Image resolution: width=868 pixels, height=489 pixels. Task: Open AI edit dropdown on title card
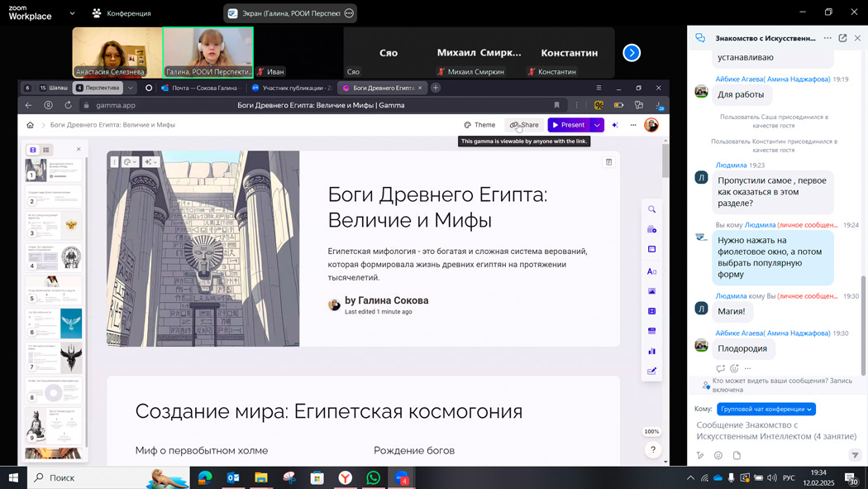tap(150, 161)
